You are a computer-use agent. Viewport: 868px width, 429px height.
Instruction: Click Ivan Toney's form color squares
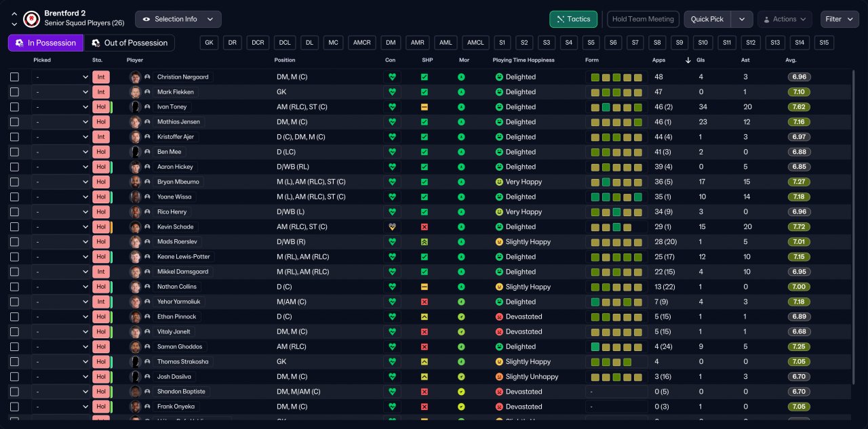[616, 107]
